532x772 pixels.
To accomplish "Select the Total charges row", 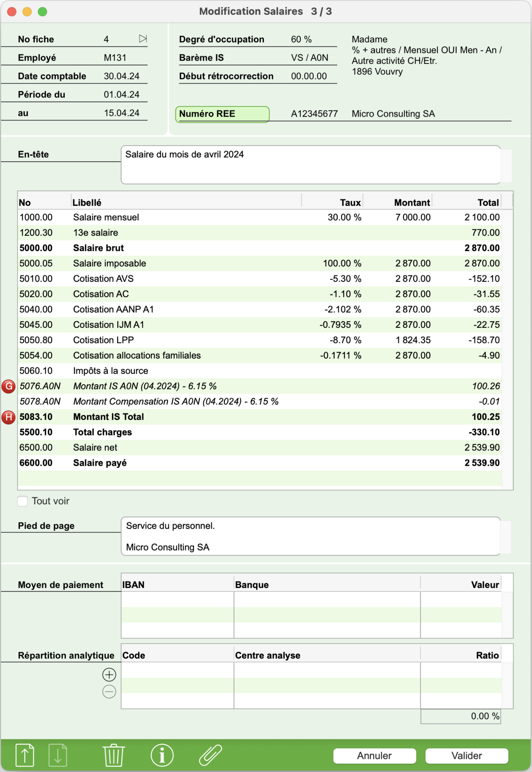I will [x=259, y=432].
